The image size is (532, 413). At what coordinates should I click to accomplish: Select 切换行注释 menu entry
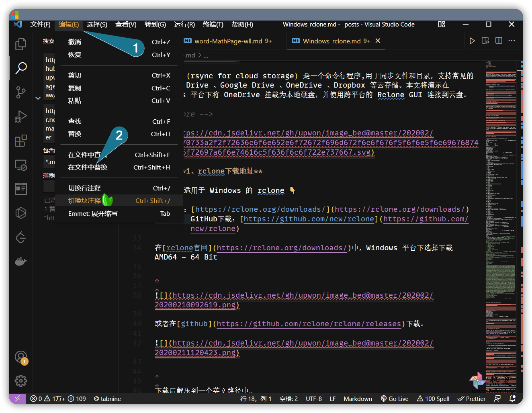click(x=119, y=188)
